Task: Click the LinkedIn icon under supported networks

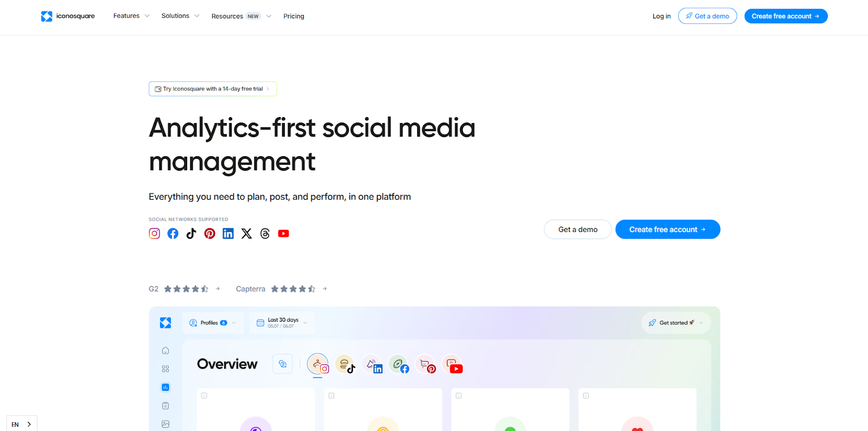Action: click(228, 234)
